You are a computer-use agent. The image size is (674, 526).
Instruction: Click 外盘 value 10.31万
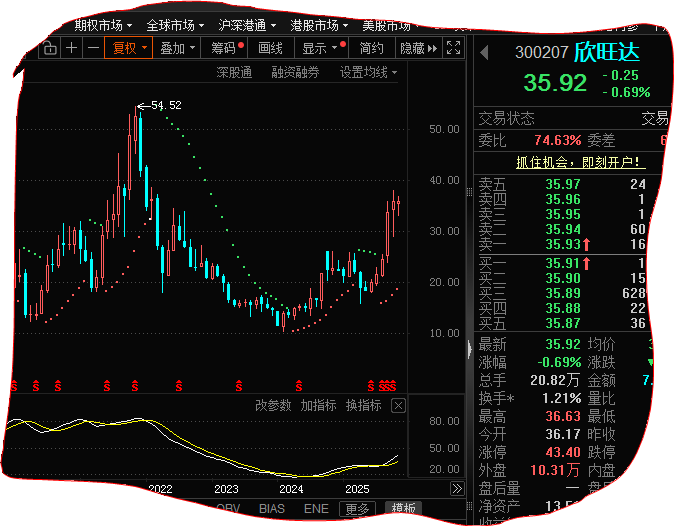pos(555,471)
